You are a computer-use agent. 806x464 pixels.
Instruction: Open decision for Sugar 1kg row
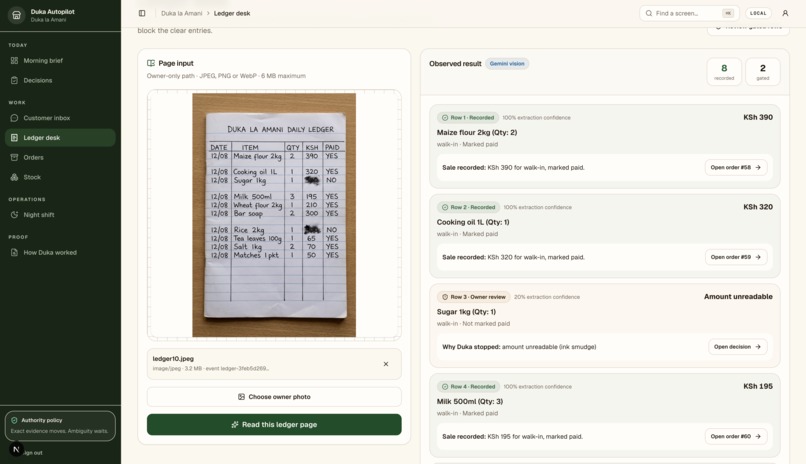pyautogui.click(x=737, y=347)
